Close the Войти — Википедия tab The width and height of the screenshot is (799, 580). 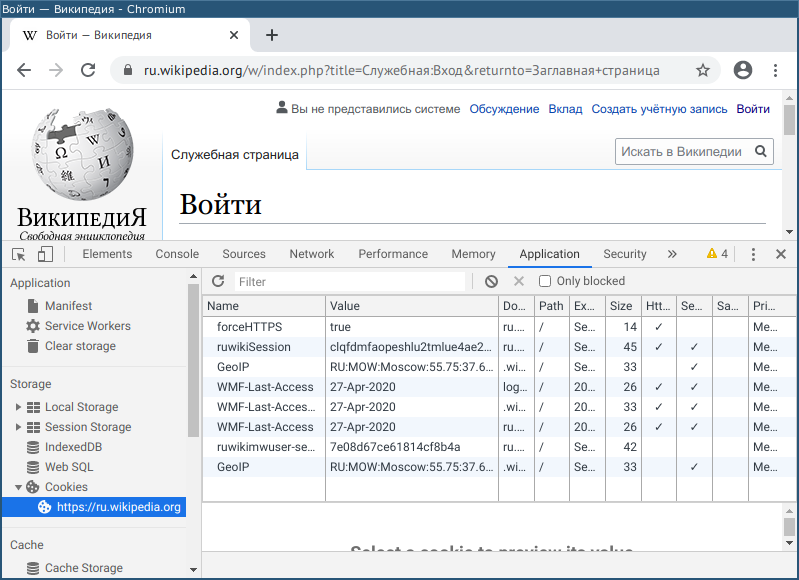click(234, 35)
